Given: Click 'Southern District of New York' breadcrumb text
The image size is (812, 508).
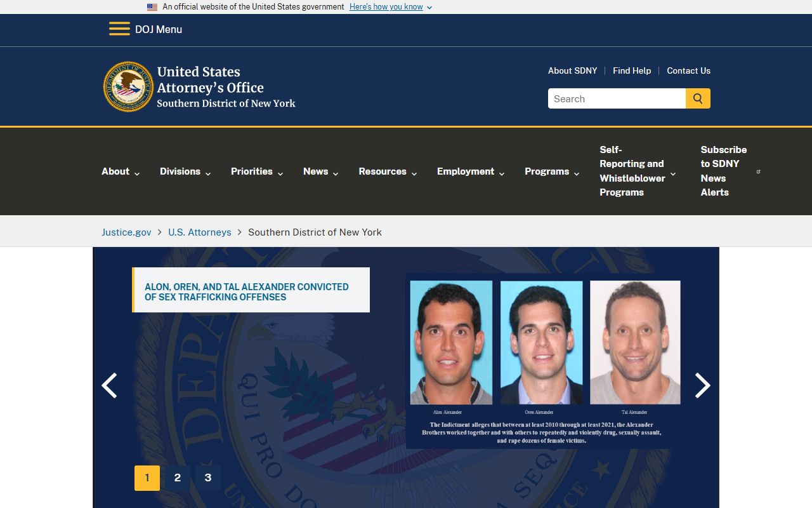Looking at the screenshot, I should click(x=315, y=232).
